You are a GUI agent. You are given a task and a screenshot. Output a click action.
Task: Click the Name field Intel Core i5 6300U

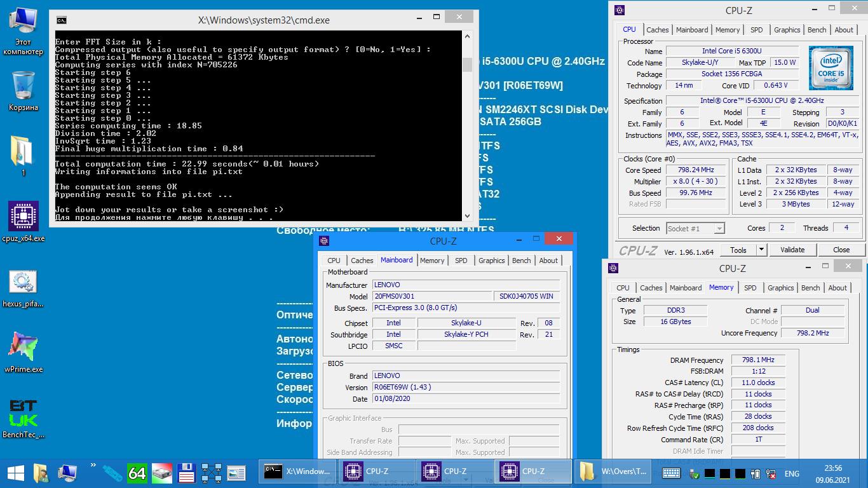(x=731, y=51)
